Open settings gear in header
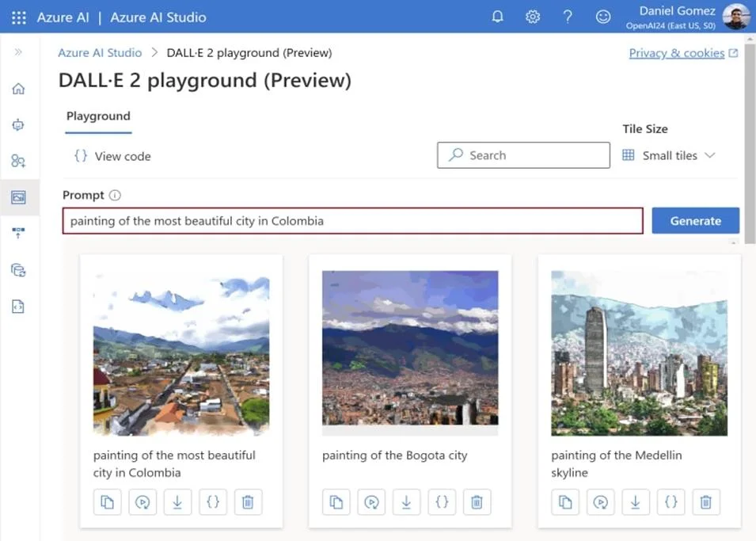 pos(533,17)
